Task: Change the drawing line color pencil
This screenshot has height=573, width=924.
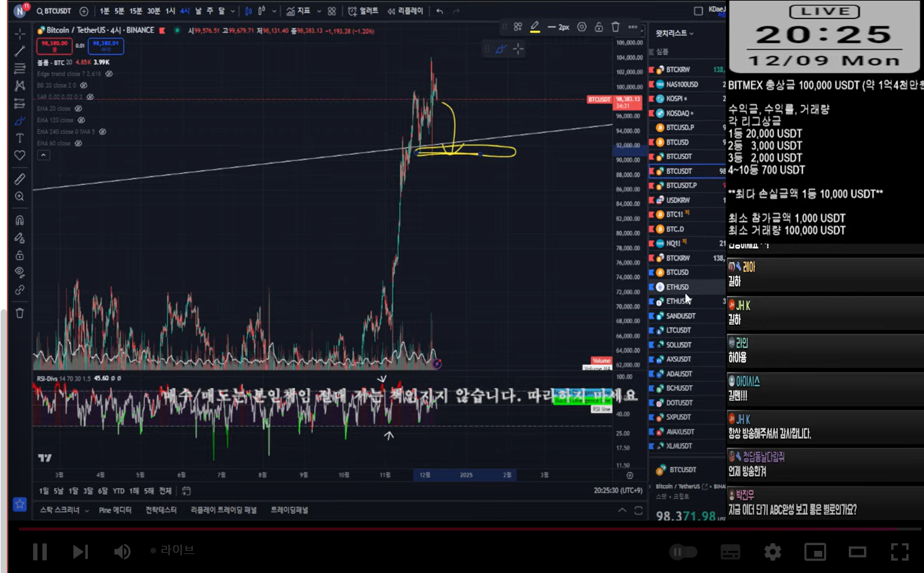Action: [535, 27]
